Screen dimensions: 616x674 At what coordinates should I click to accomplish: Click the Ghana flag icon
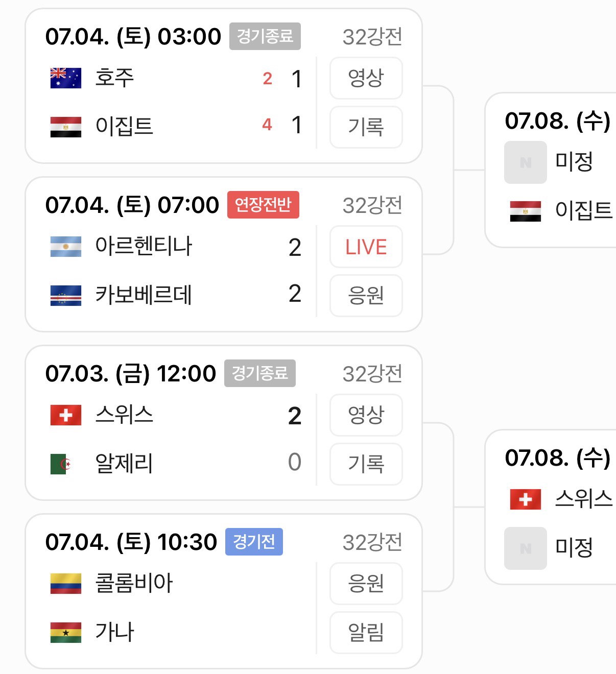[66, 633]
